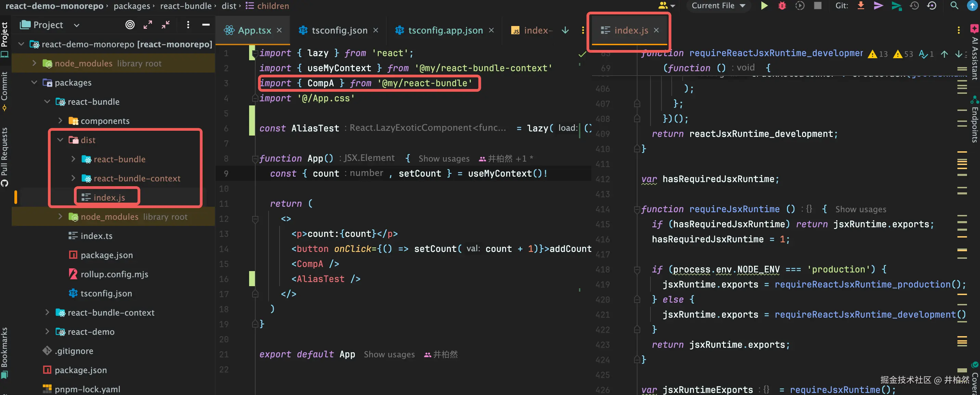This screenshot has height=395, width=980.
Task: Switch to the tsconfig.app.json tab
Action: (x=445, y=30)
